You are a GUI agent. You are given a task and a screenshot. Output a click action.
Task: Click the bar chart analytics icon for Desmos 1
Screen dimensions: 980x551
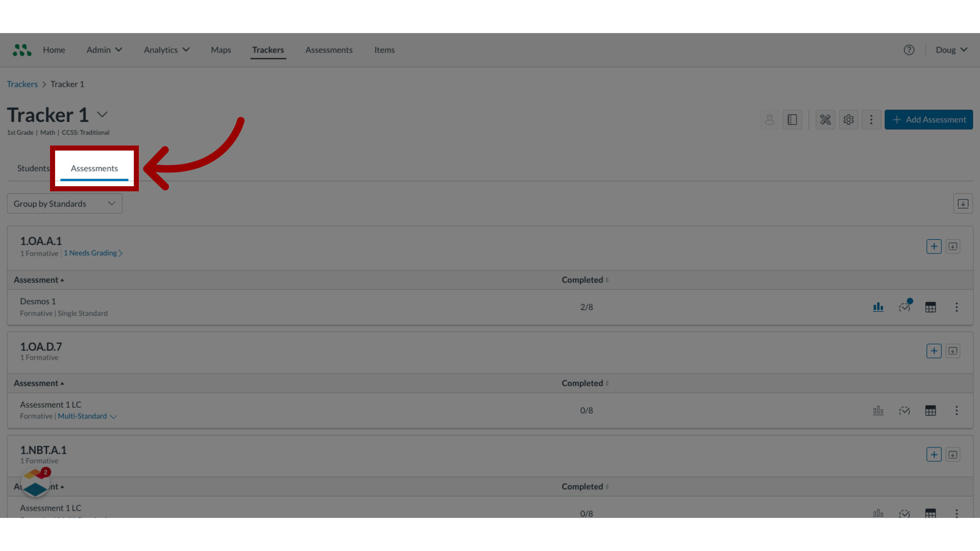[x=878, y=307]
